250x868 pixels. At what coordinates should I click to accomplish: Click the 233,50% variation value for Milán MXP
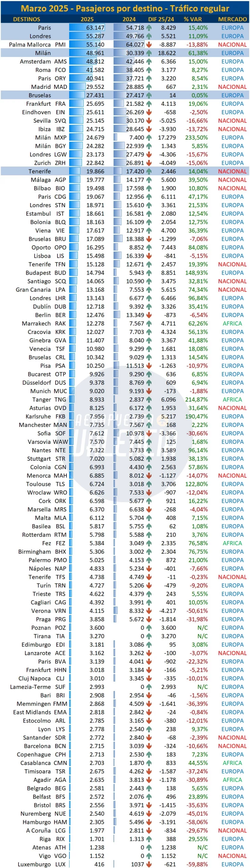[x=196, y=138]
